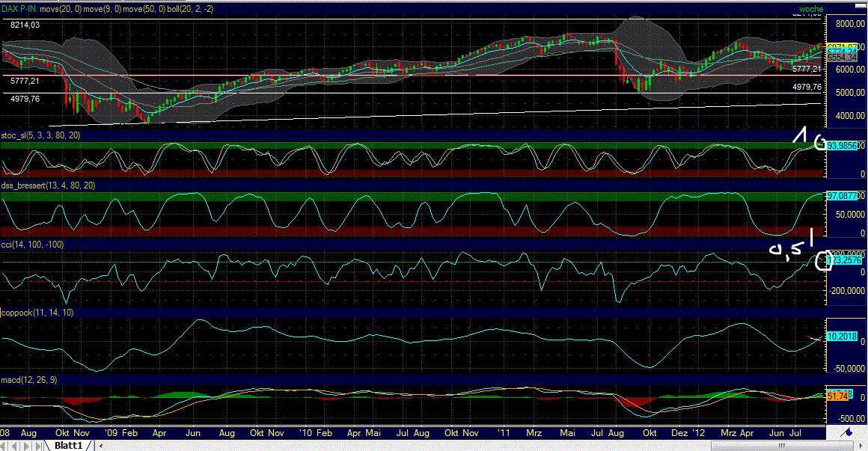Click the first-bar navigation arrow bottom left
868x451 pixels.
point(4,445)
